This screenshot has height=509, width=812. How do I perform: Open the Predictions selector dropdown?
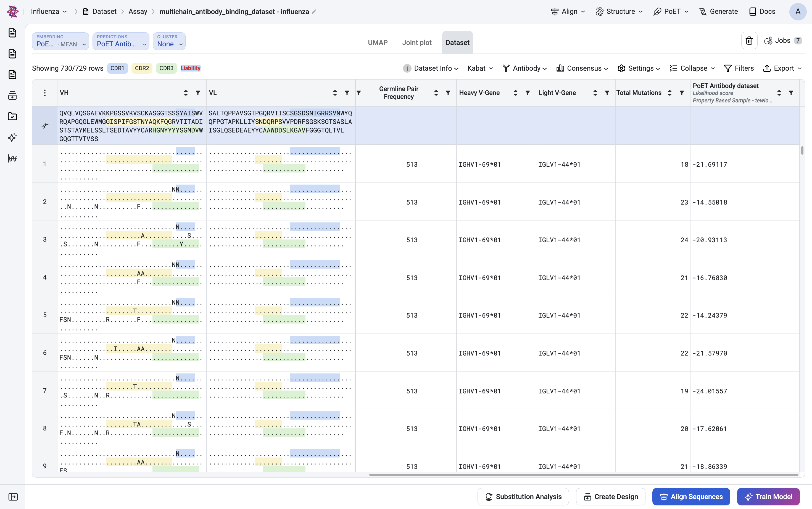pos(121,41)
